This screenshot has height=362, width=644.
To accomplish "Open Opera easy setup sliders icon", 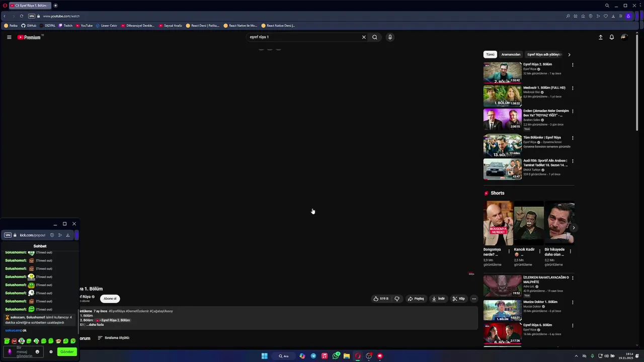I will click(x=620, y=16).
